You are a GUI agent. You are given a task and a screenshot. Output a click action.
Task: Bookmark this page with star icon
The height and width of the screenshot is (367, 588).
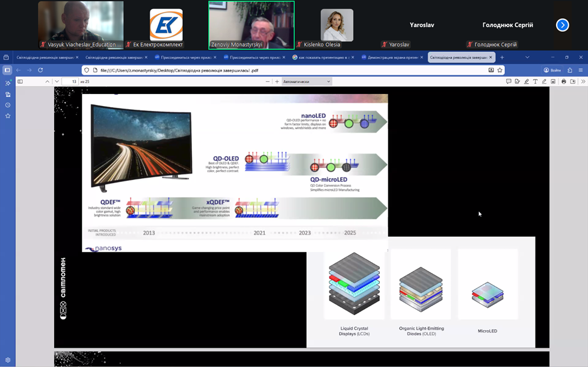point(500,70)
